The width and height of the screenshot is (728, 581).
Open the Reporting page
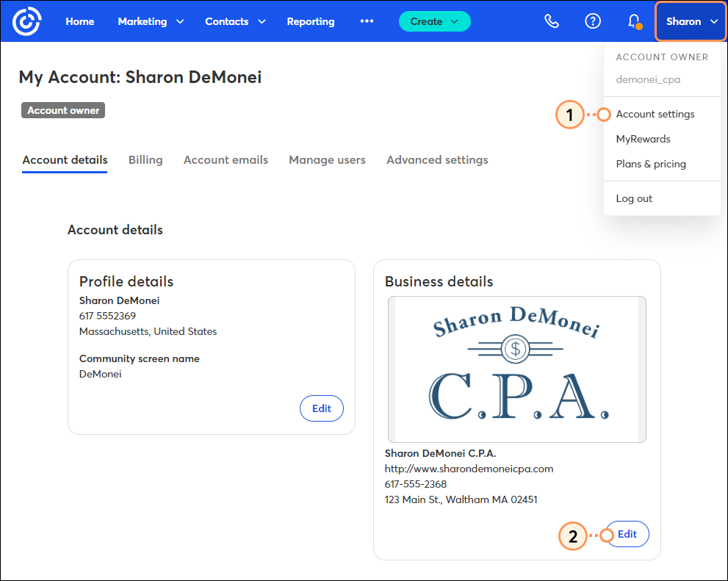(311, 21)
